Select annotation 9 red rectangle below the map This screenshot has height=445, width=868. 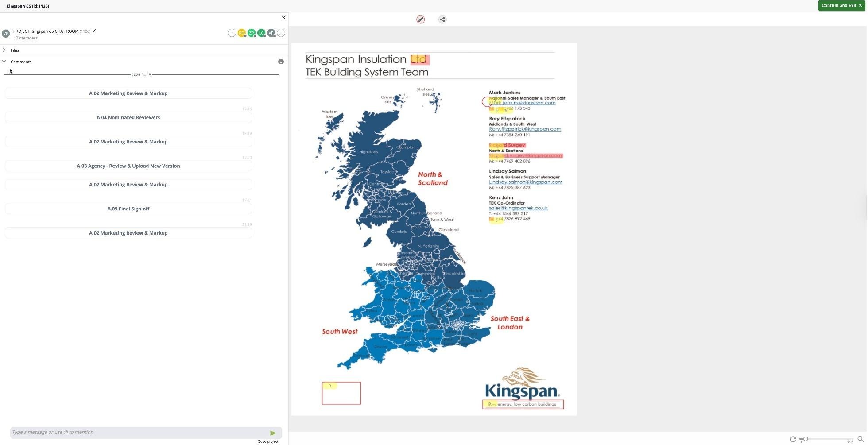click(341, 393)
